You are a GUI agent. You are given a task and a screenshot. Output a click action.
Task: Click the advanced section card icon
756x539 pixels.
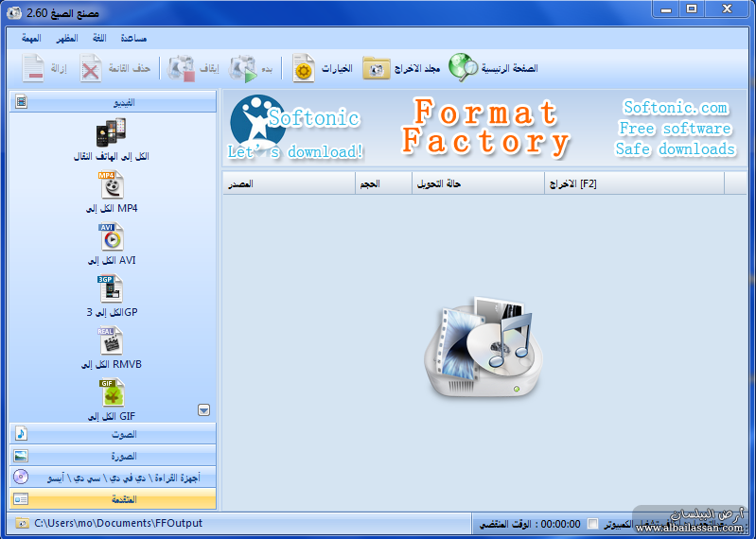pos(21,499)
